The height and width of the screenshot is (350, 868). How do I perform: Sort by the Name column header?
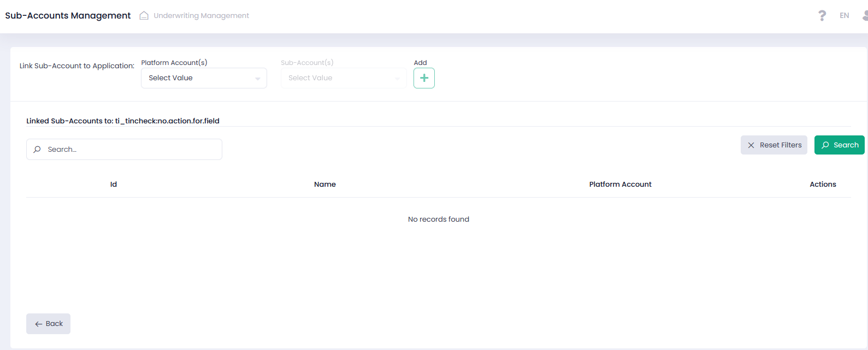tap(325, 185)
